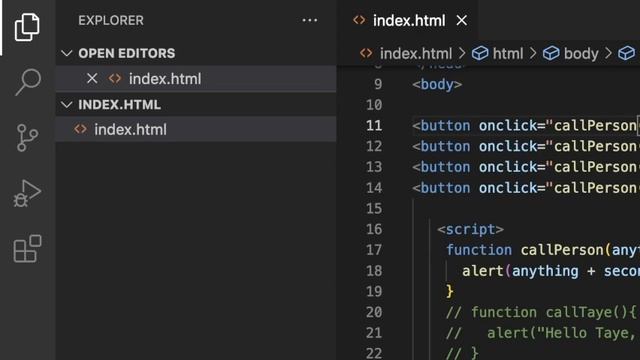Click the closing brace on line 19
The width and height of the screenshot is (640, 360).
click(x=450, y=291)
